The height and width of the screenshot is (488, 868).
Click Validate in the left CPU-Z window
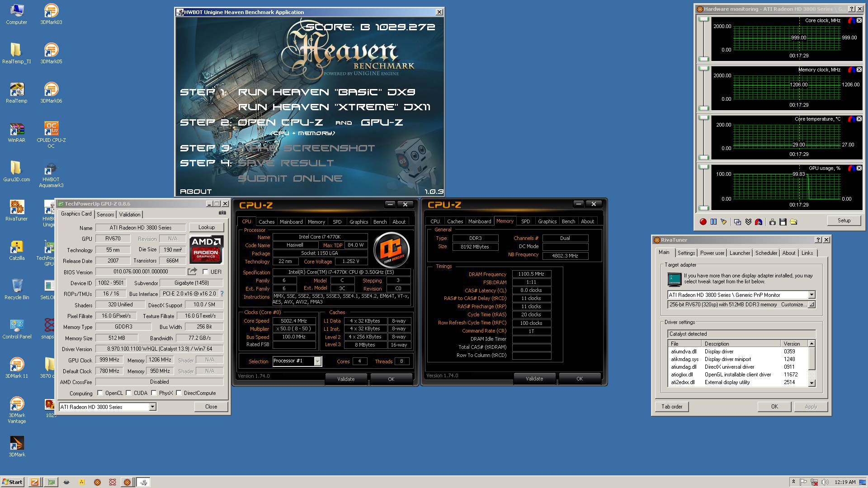click(x=346, y=379)
